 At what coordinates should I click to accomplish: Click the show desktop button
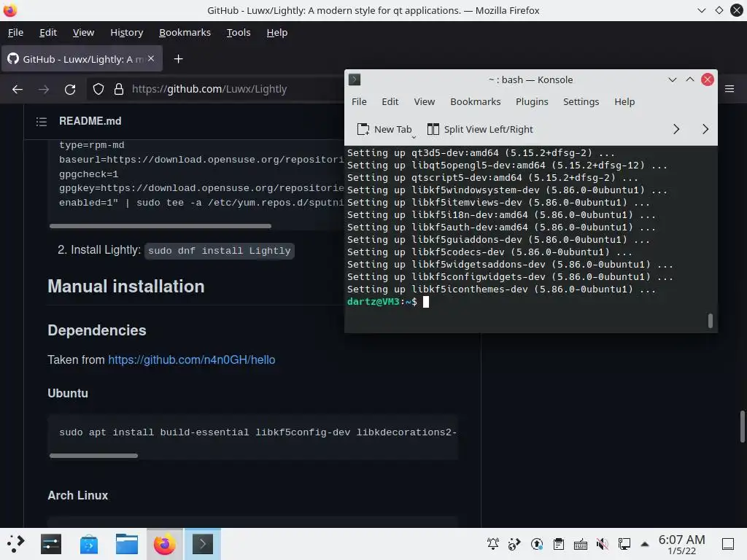(728, 544)
